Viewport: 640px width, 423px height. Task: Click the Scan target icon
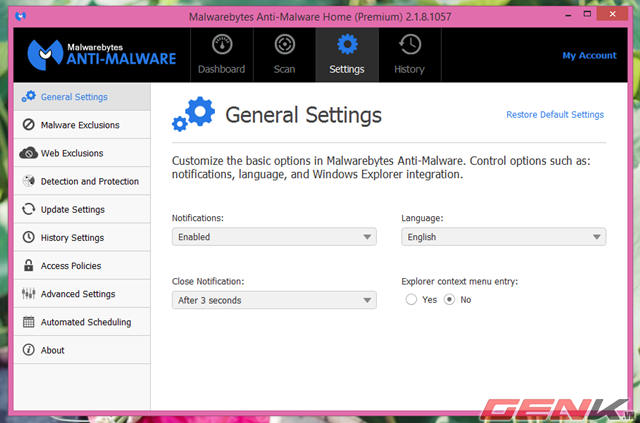click(x=284, y=44)
